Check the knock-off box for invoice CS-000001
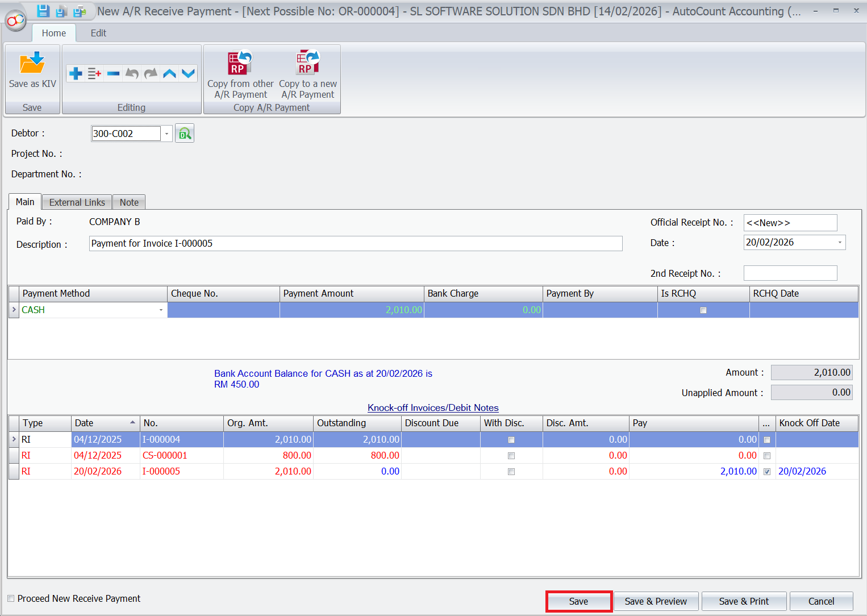 (767, 456)
